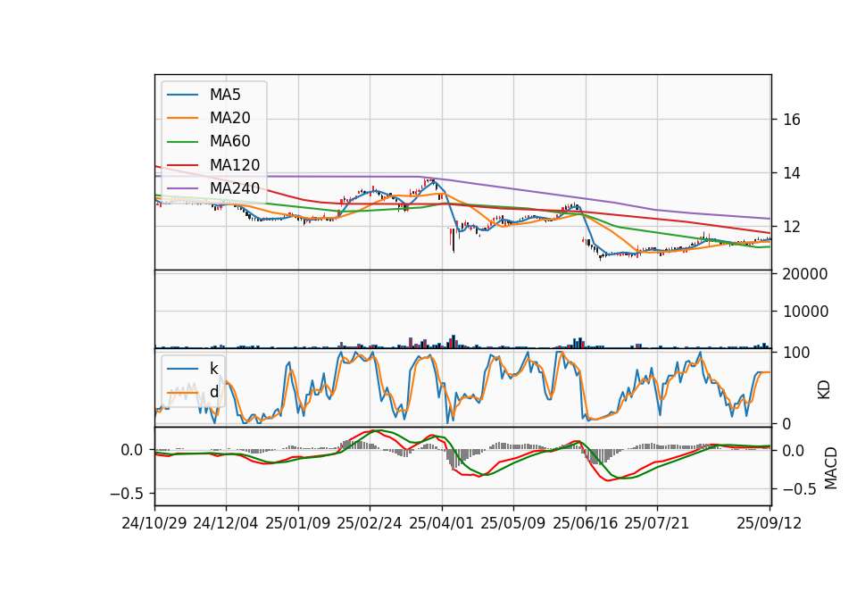Viewport: 857px width, 616px height.
Task: Click the right MACD axis value −0.5
Action: pos(800,489)
